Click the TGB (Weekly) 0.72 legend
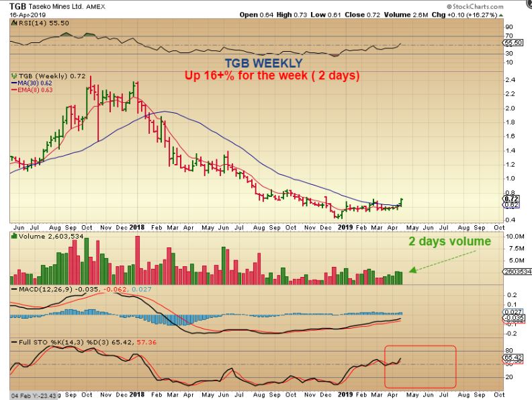This screenshot has height=400, width=532. tap(52, 76)
